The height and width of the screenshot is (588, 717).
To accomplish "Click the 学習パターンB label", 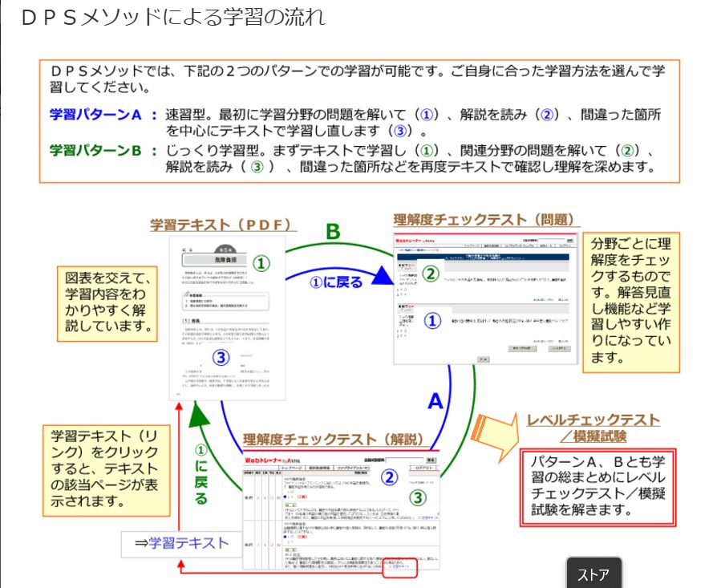I will [x=95, y=151].
